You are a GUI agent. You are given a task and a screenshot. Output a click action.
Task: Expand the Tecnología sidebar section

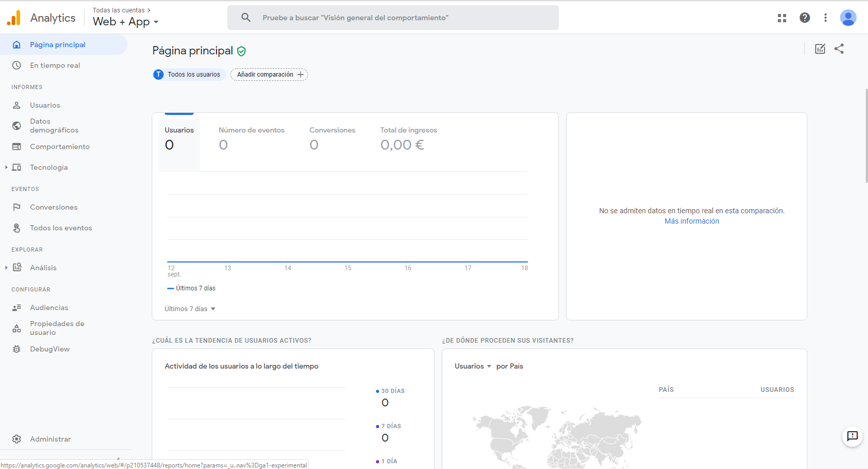(49, 167)
